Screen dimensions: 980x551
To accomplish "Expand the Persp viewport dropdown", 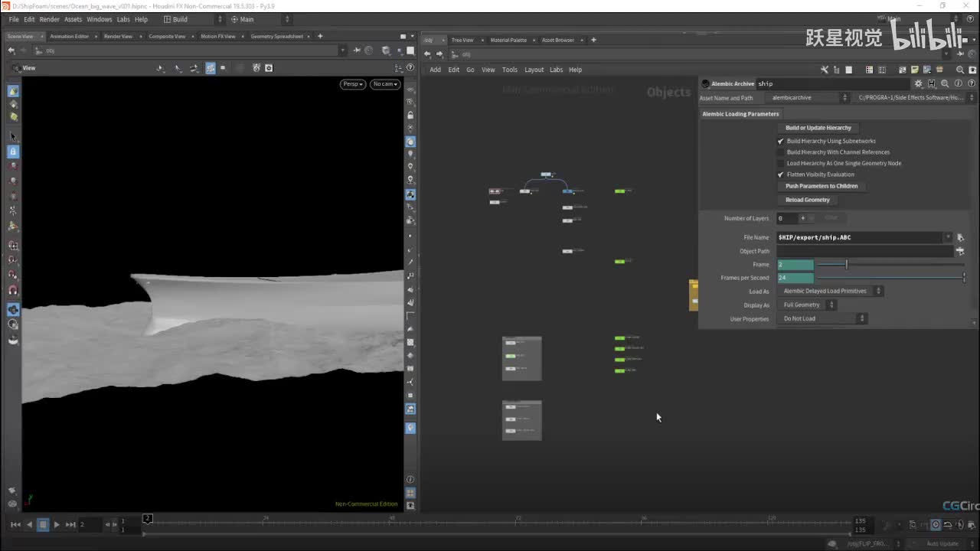I will point(352,84).
